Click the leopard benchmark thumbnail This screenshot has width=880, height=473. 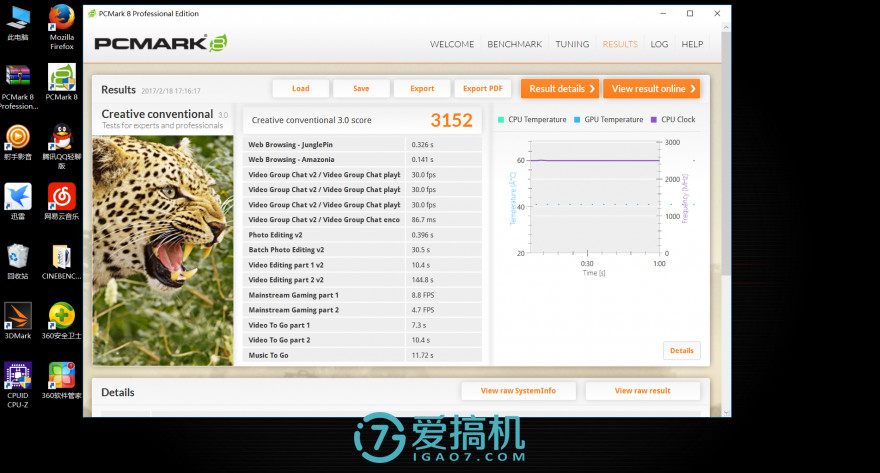point(163,251)
